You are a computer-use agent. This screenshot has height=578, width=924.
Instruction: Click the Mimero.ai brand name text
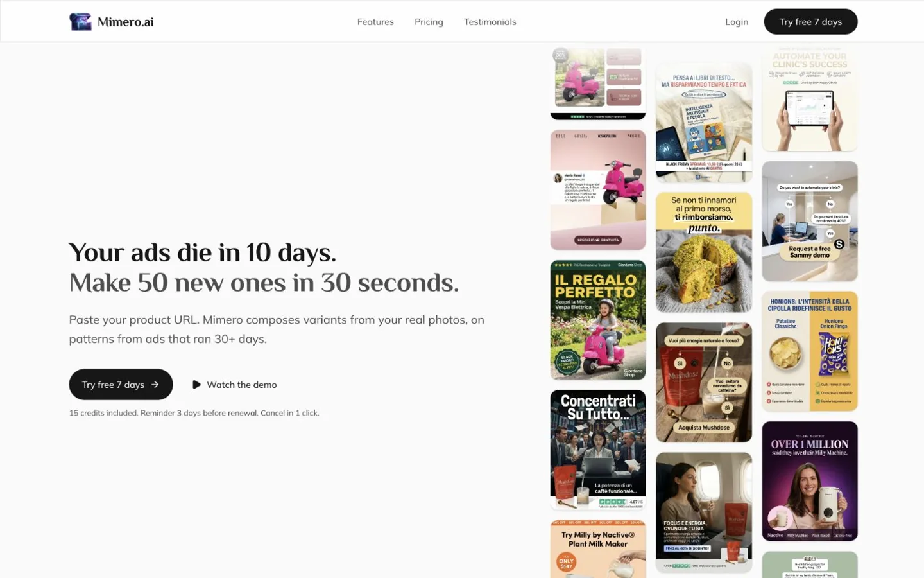tap(126, 22)
